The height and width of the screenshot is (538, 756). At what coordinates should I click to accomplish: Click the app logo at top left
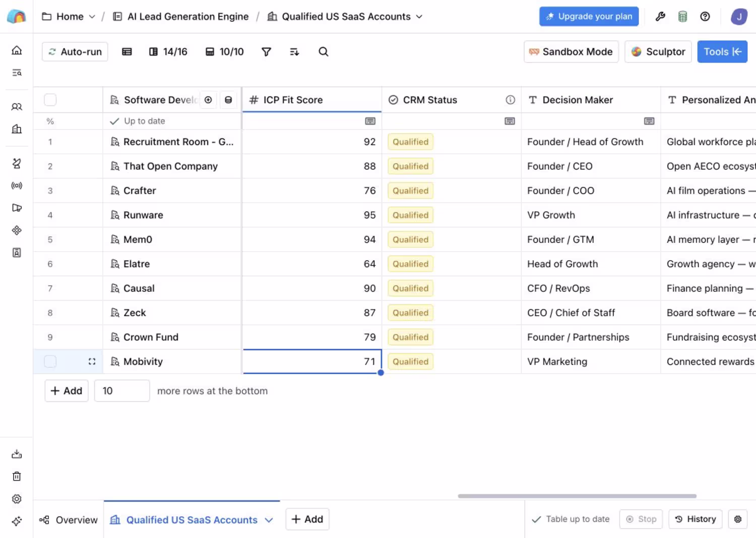tap(17, 16)
